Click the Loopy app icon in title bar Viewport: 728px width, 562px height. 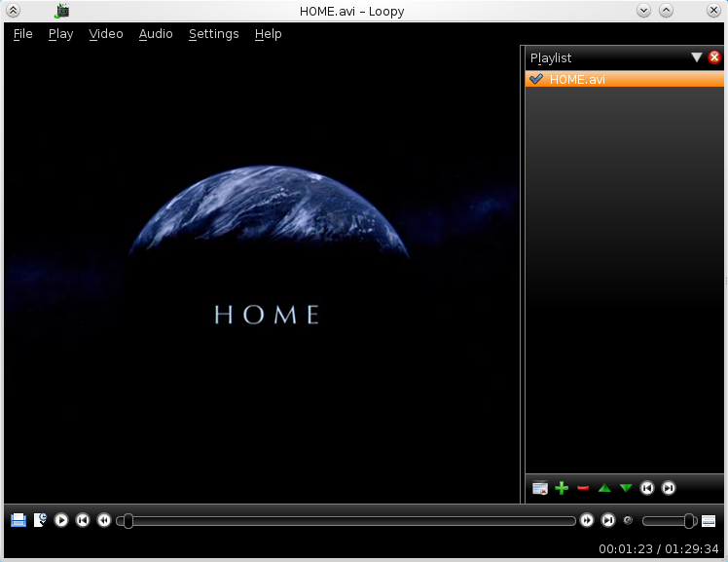pos(61,11)
